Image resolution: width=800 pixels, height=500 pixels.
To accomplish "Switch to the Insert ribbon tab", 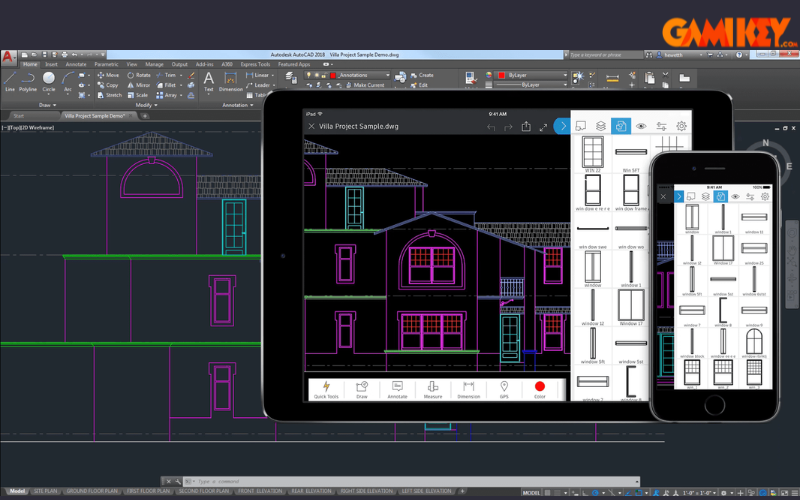I will [x=51, y=64].
